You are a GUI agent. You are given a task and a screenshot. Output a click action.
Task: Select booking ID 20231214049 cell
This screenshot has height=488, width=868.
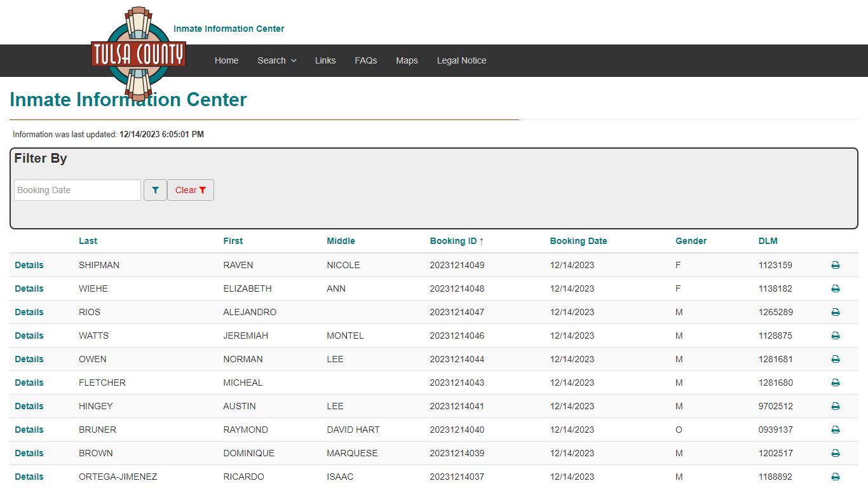[457, 265]
